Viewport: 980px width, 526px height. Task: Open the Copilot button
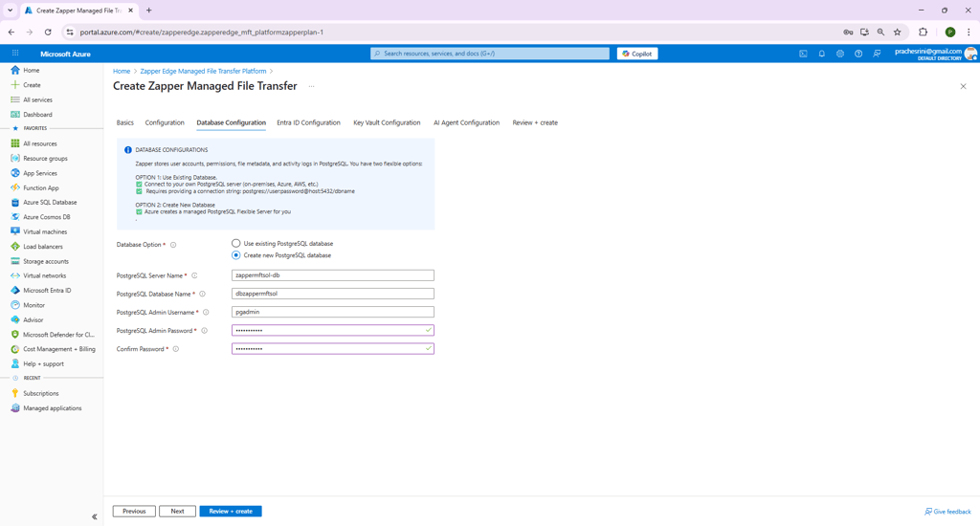[x=636, y=54]
